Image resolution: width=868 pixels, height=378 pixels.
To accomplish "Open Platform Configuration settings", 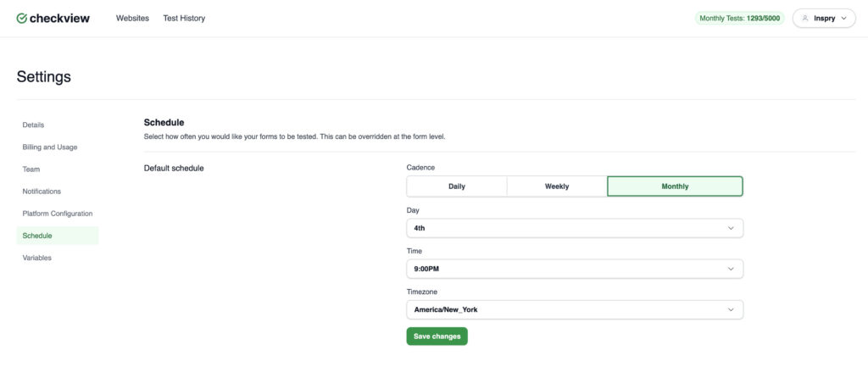I will pyautogui.click(x=58, y=214).
